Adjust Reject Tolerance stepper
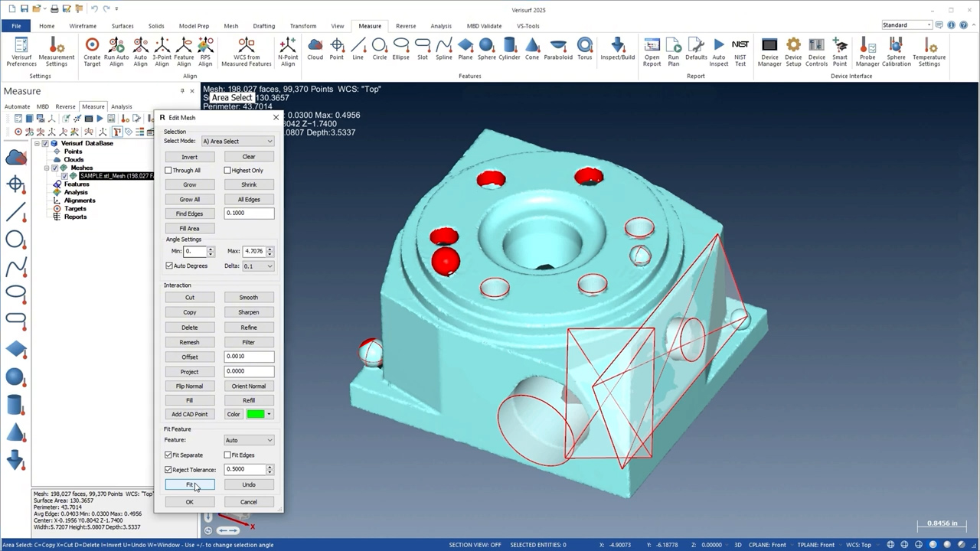Screen dimensions: 980x551 pyautogui.click(x=269, y=469)
